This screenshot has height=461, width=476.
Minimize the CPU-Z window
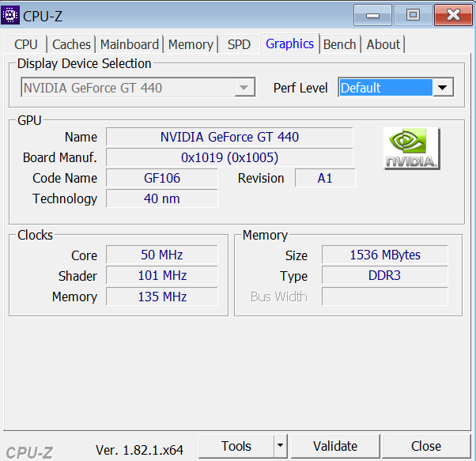(x=372, y=15)
